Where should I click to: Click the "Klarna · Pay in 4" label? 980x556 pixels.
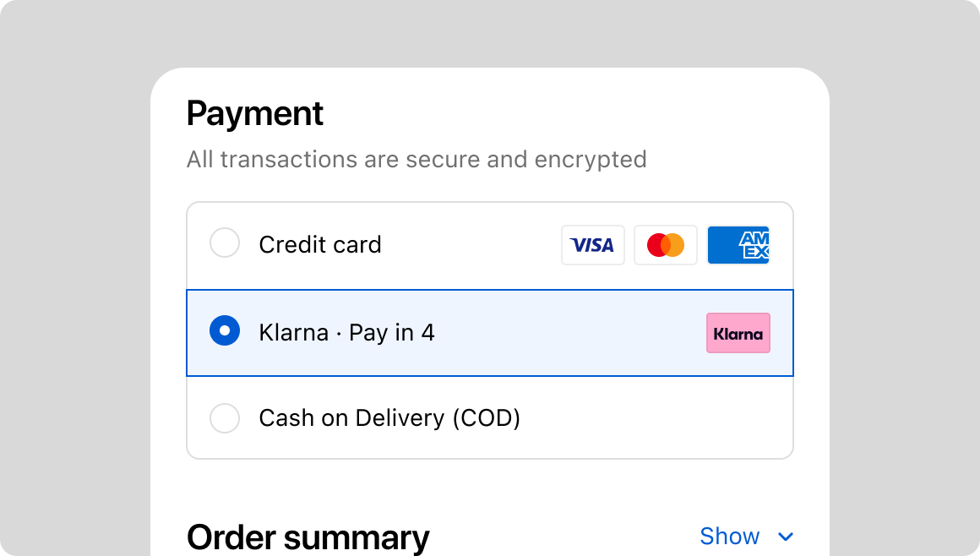pyautogui.click(x=346, y=333)
